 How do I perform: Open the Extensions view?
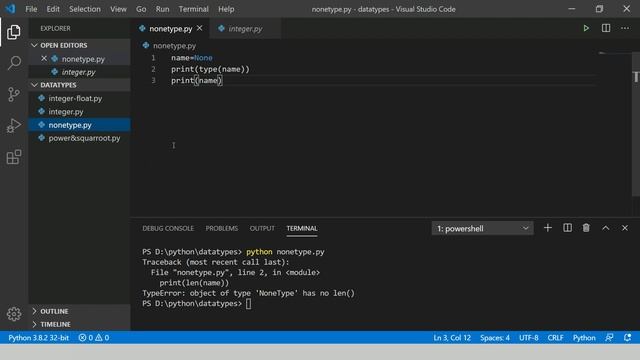tap(13, 157)
